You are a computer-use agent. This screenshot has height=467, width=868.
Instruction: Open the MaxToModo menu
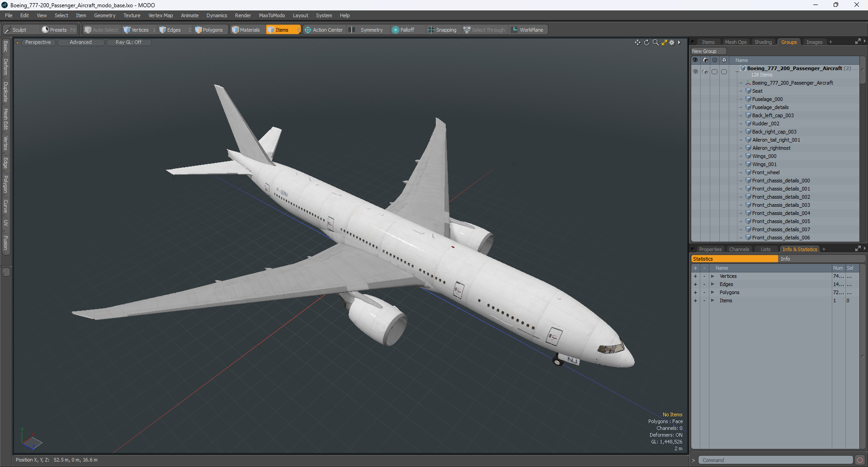(272, 15)
